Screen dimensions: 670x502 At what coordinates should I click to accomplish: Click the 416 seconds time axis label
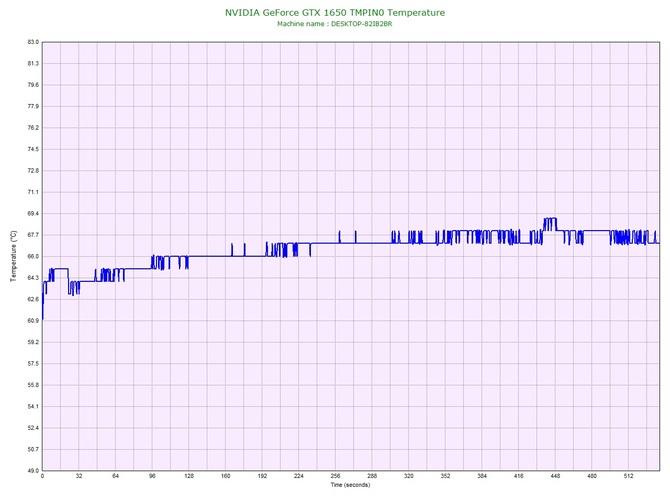click(x=519, y=476)
